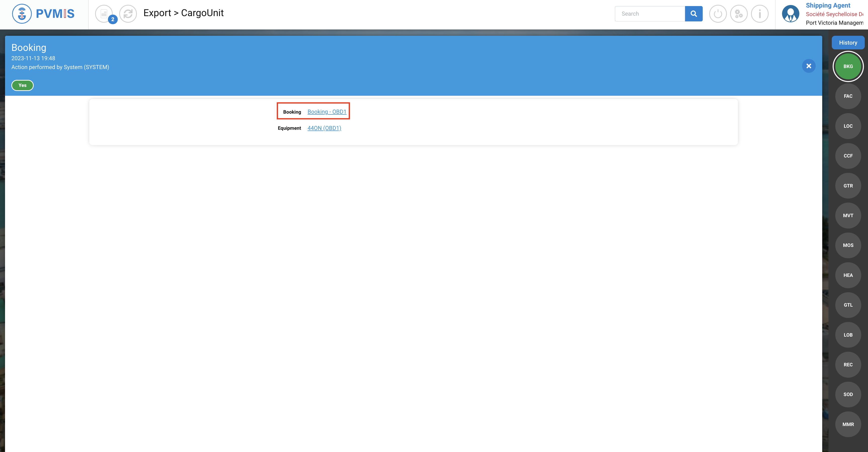Screen dimensions: 868x452
Task: Open the settings gears icon
Action: coord(739,14)
